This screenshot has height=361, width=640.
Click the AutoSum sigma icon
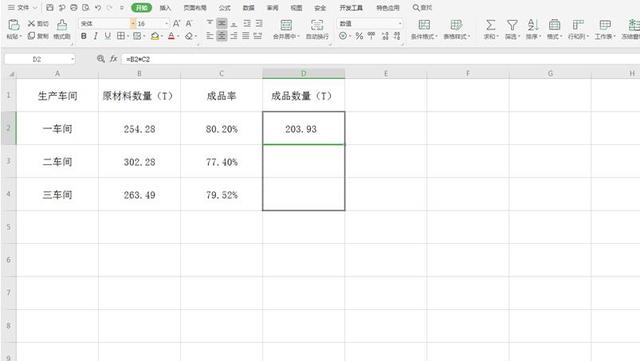490,25
